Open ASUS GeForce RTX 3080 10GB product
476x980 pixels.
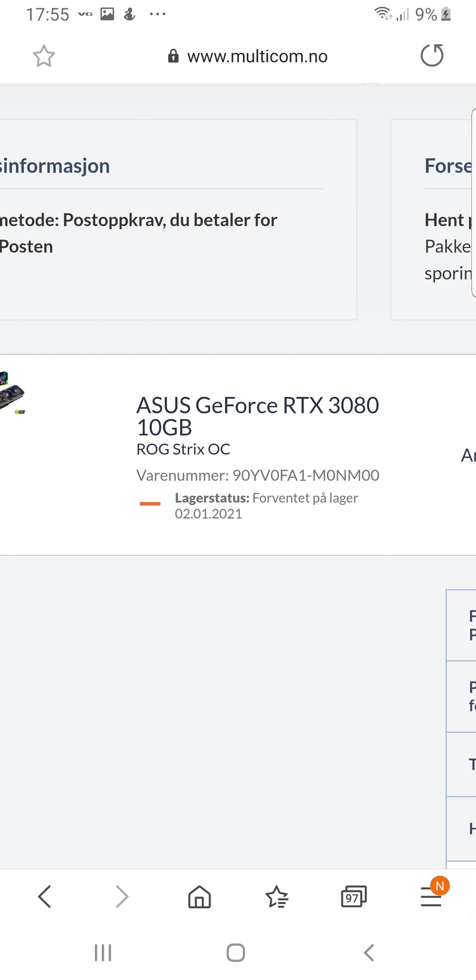pyautogui.click(x=257, y=416)
